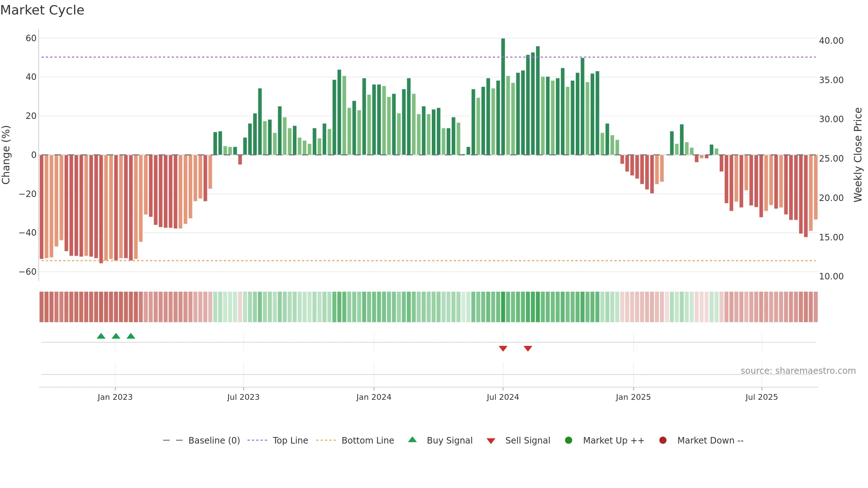Toggle the Buy Signal legend item
Image resolution: width=868 pixels, height=488 pixels.
tap(440, 440)
